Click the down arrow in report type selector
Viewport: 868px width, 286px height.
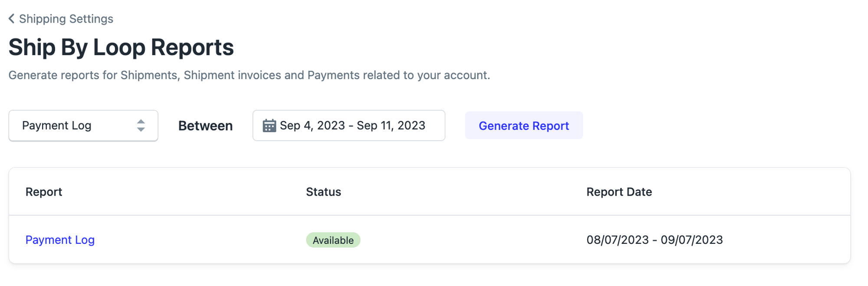coord(141,130)
